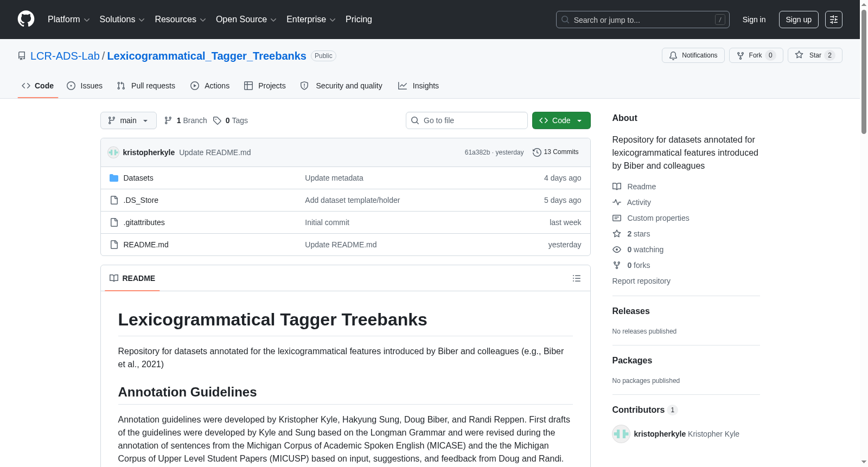Click the Readme book icon in About
Screen dimensions: 868x467
[617, 187]
